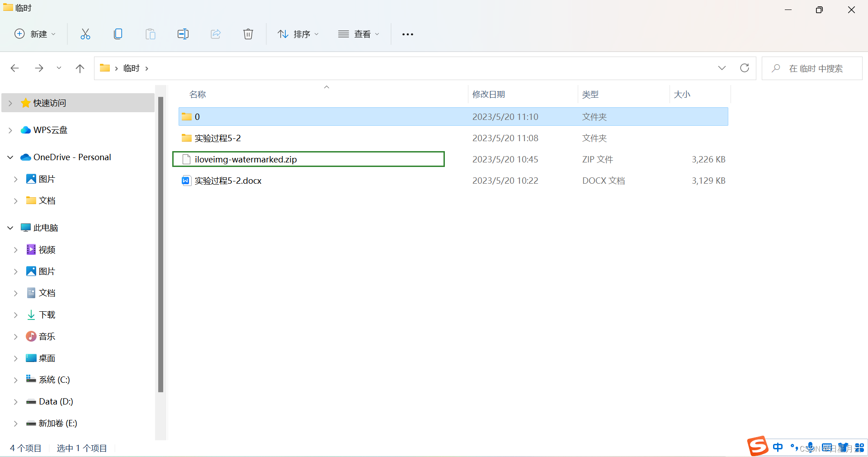868x457 pixels.
Task: Click the Delete trash can icon
Action: (x=248, y=34)
